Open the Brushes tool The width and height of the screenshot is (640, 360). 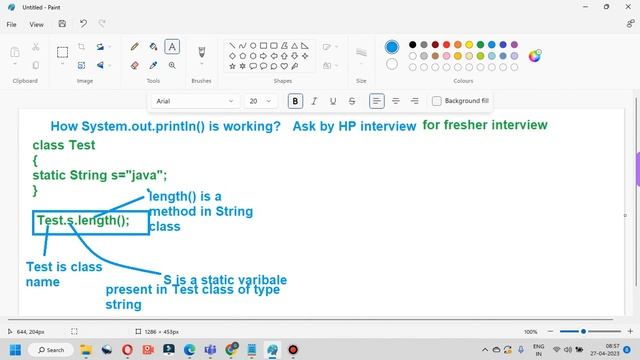201,52
